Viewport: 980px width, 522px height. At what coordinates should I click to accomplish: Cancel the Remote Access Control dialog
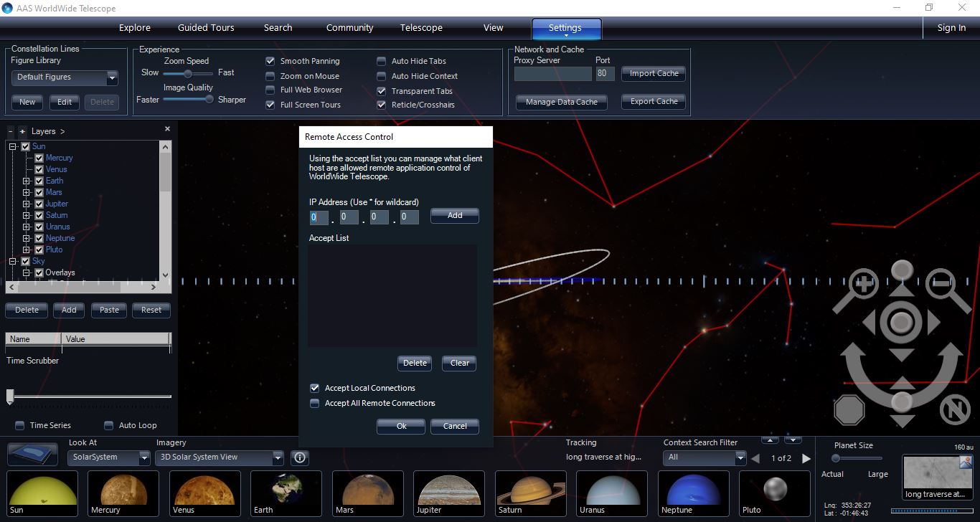tap(455, 426)
